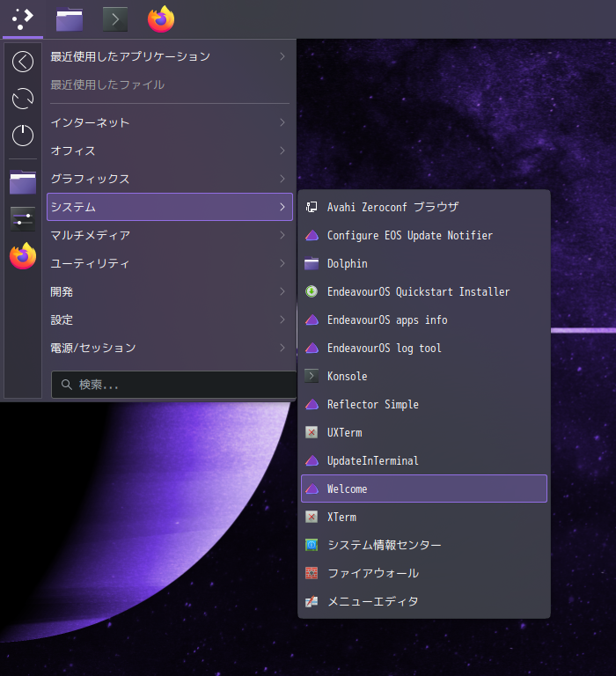Image resolution: width=616 pixels, height=676 pixels.
Task: Open system settings sliders icon in sidebar
Action: pos(23,219)
